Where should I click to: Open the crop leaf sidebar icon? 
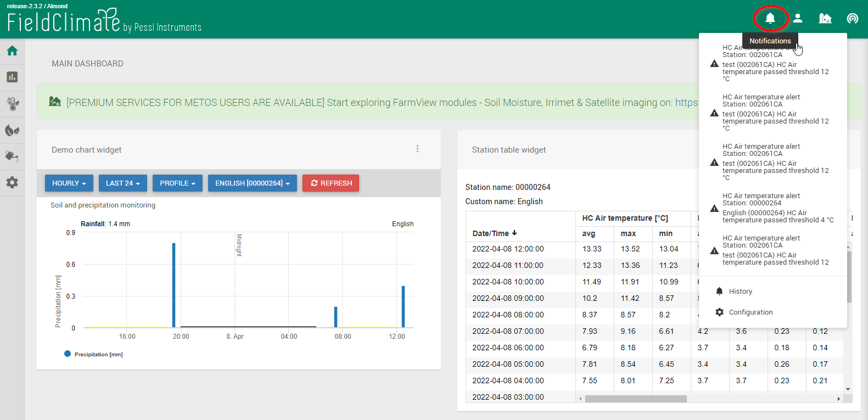12,130
